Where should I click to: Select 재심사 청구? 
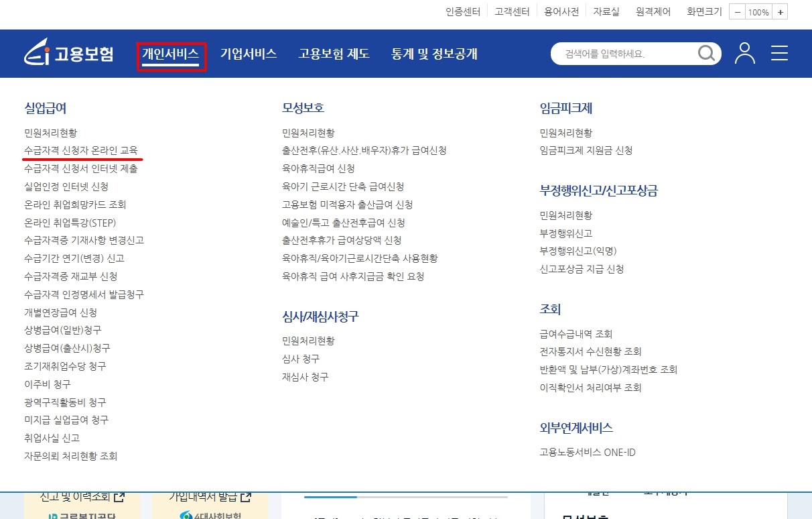pos(306,377)
